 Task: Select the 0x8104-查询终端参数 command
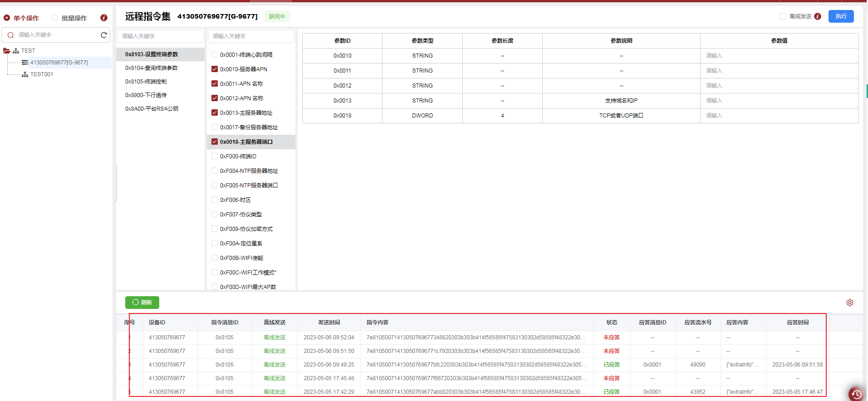pyautogui.click(x=152, y=68)
